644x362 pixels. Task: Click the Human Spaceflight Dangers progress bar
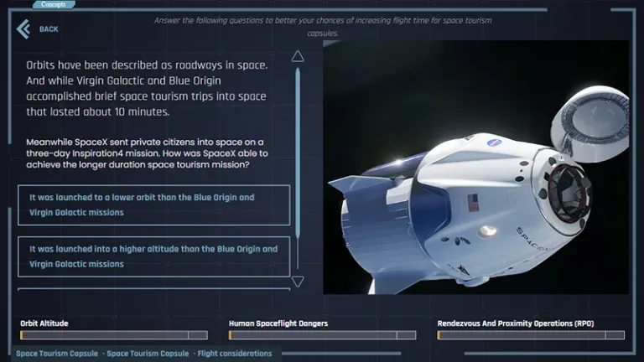point(322,335)
